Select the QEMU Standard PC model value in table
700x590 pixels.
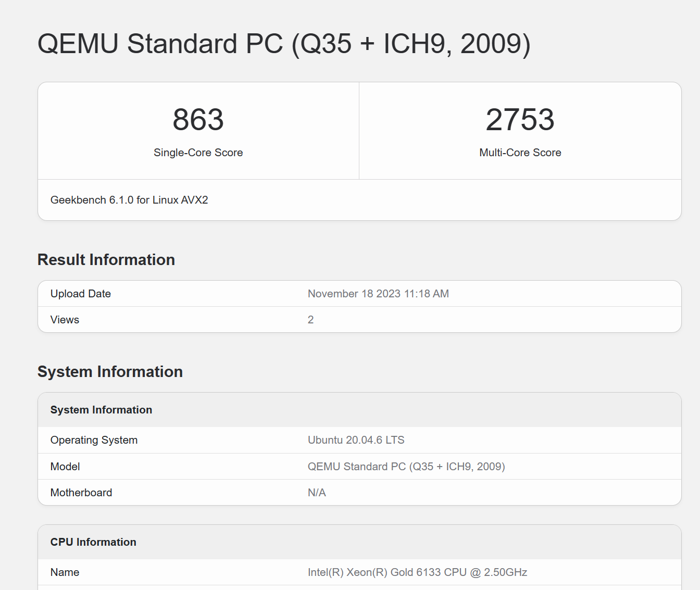406,467
